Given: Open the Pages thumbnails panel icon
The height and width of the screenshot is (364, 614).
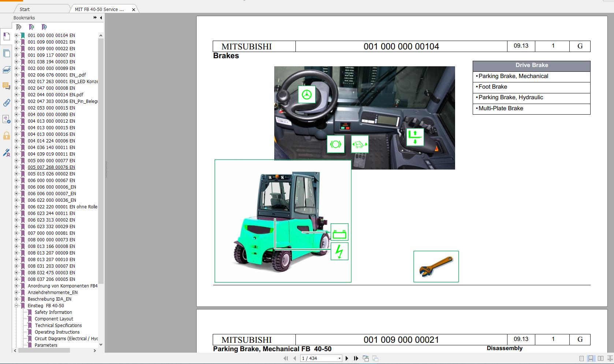Looking at the screenshot, I should [6, 53].
